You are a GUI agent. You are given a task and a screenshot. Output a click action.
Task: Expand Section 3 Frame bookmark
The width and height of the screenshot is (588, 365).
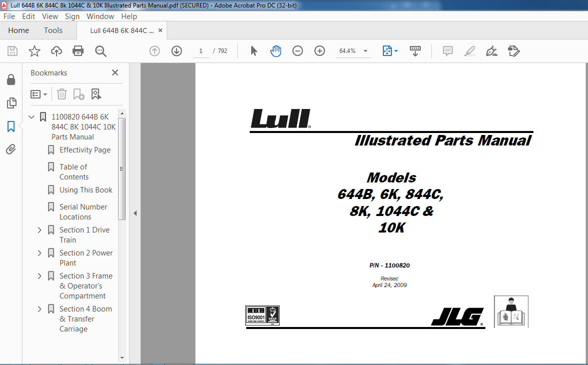point(40,276)
